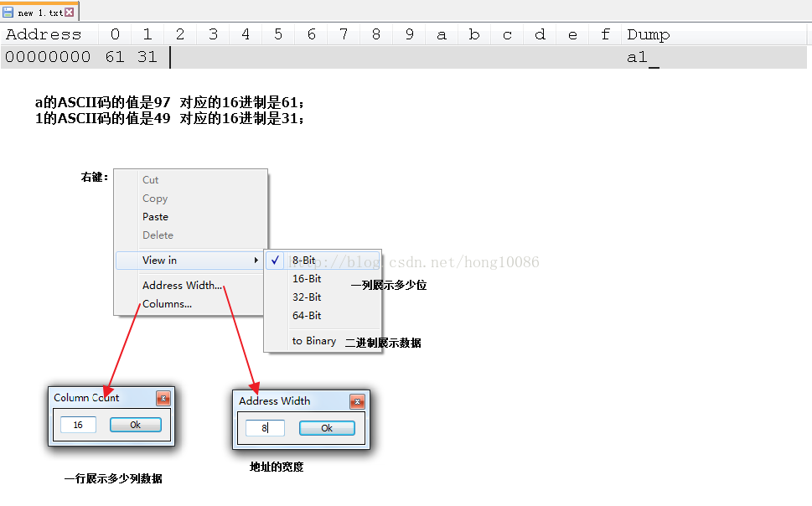Open Columns... from the context menu
This screenshot has height=506, width=812.
point(167,304)
